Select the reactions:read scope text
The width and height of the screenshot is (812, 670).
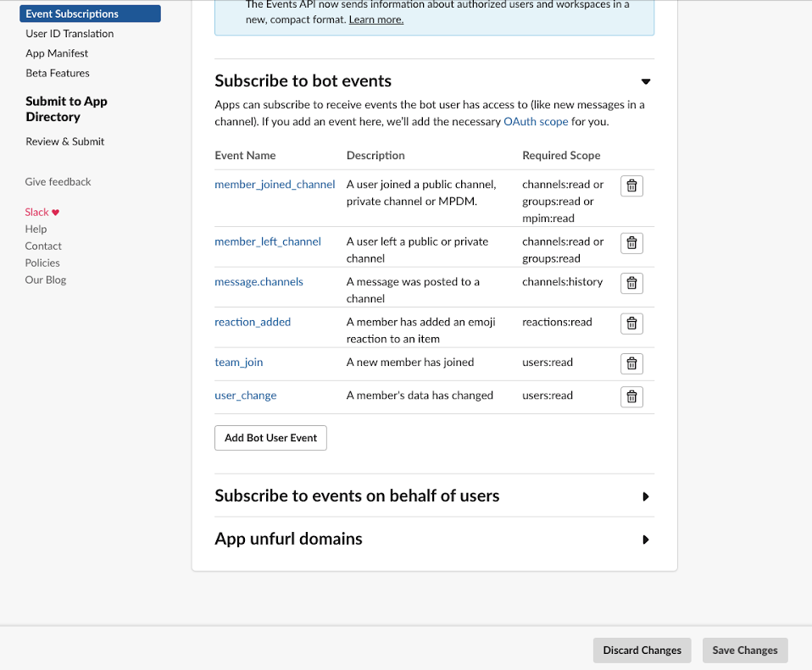pyautogui.click(x=557, y=323)
